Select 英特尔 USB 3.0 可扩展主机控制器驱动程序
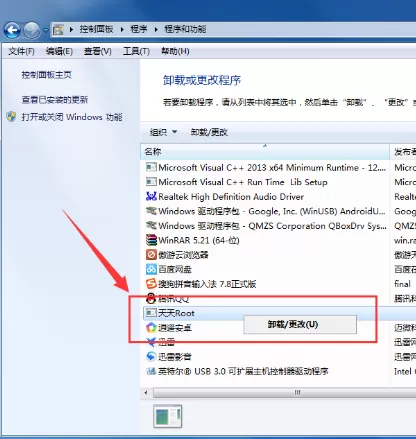The image size is (416, 439). coord(243,371)
